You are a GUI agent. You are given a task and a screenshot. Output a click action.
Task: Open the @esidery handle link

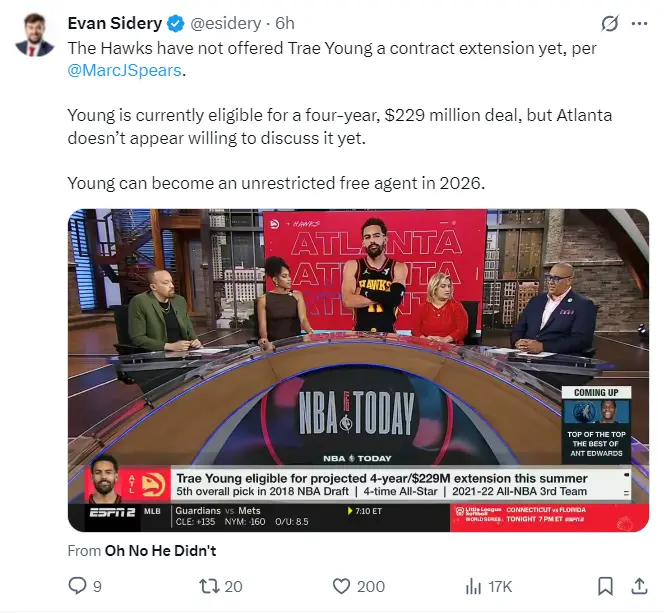point(226,24)
